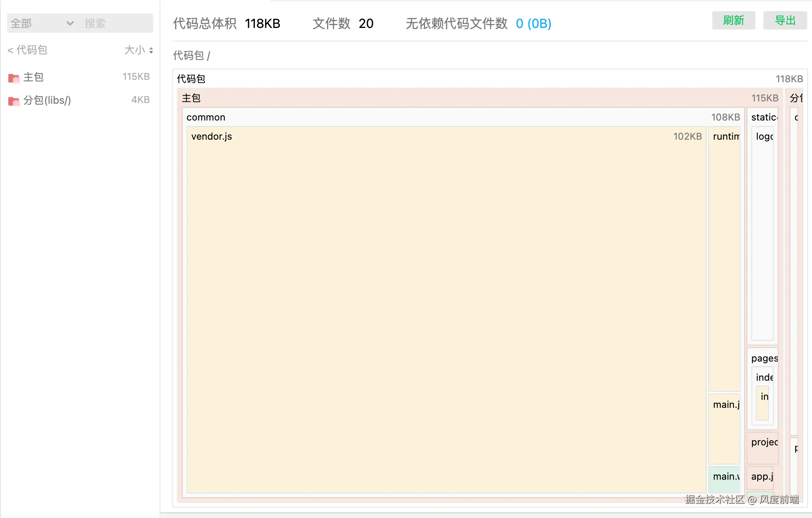This screenshot has width=812, height=518.
Task: Toggle the 大小 sort arrows
Action: [151, 50]
